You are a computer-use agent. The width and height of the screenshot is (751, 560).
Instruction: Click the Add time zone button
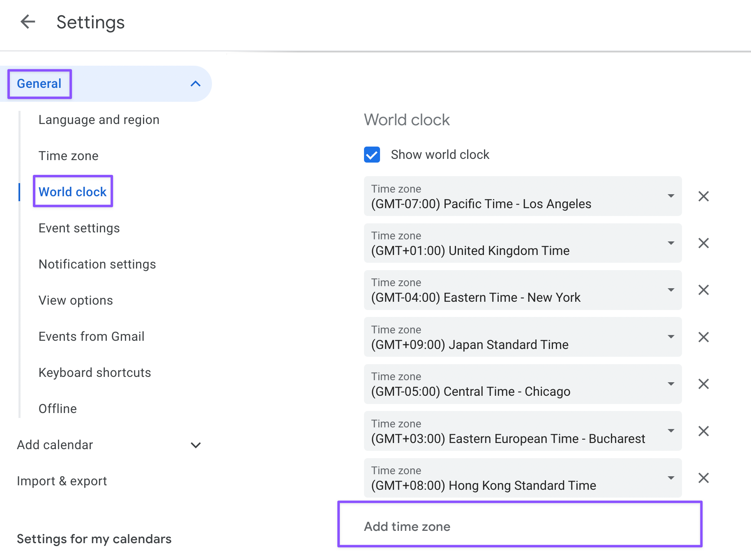pyautogui.click(x=407, y=526)
